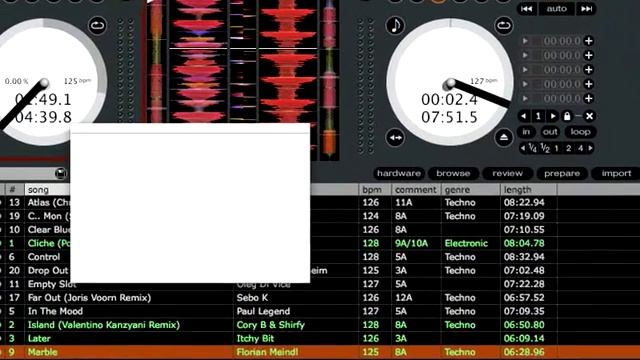Viewport: 640px width, 360px height.
Task: Click the '9A/10A' comment cell
Action: pos(411,243)
